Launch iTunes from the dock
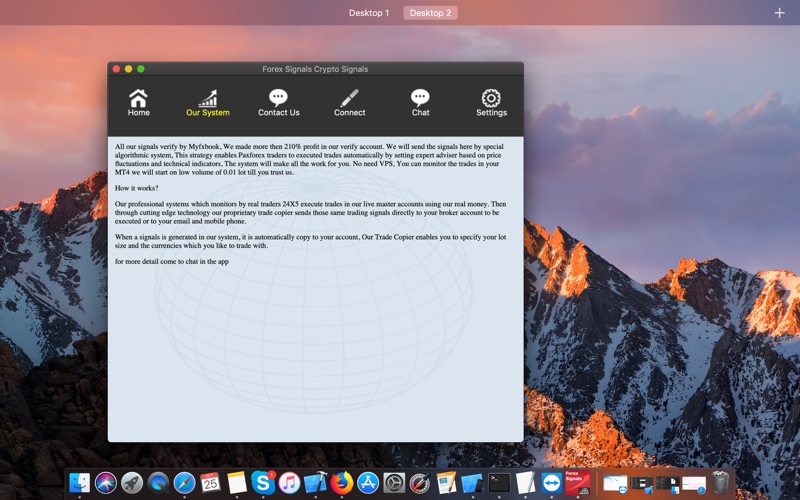This screenshot has height=500, width=800. pyautogui.click(x=289, y=483)
